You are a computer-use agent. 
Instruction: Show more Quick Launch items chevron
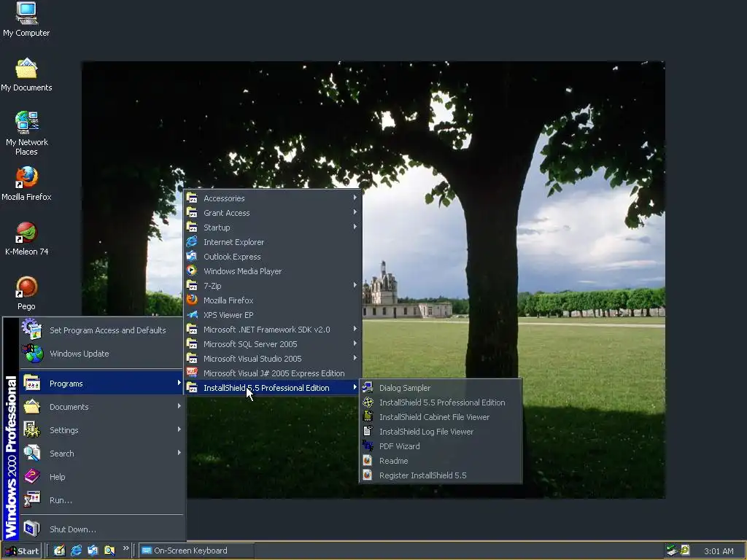coord(125,548)
